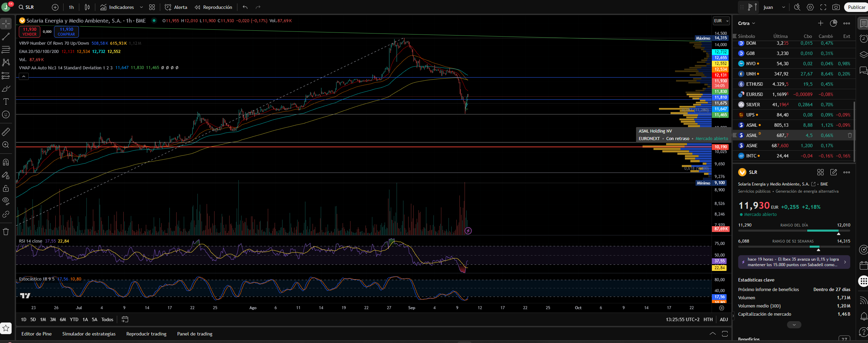The width and height of the screenshot is (868, 343).
Task: Open the Panel de trading tab
Action: (x=195, y=334)
